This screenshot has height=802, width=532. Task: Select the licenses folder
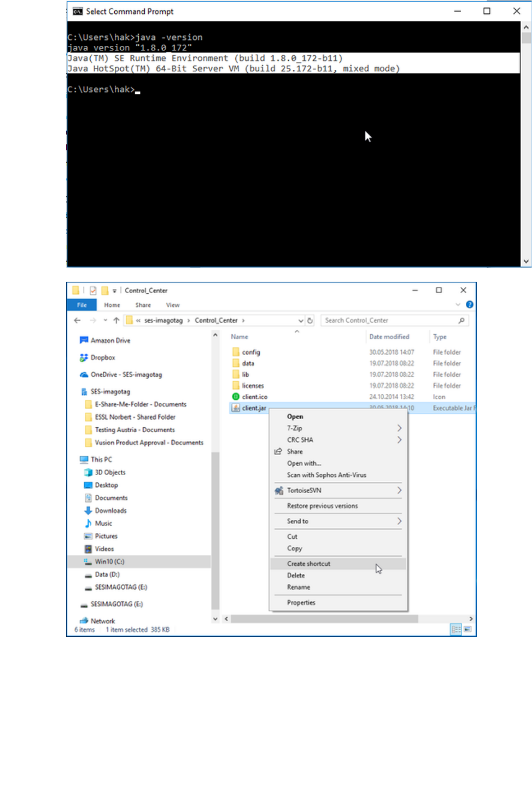[248, 386]
